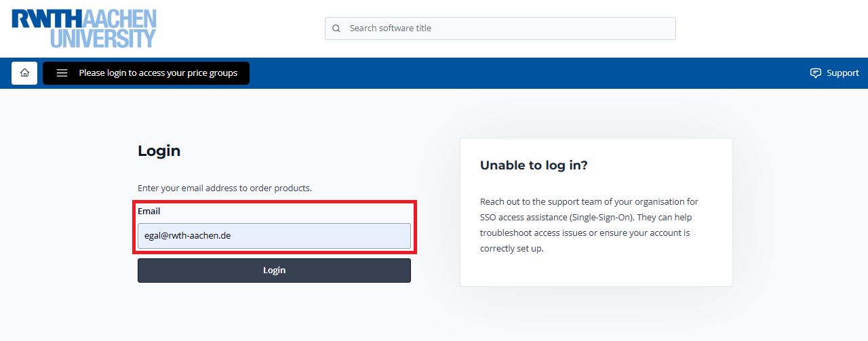The height and width of the screenshot is (341, 868).
Task: Click the "Enter your email address" instruction text
Action: coord(224,188)
